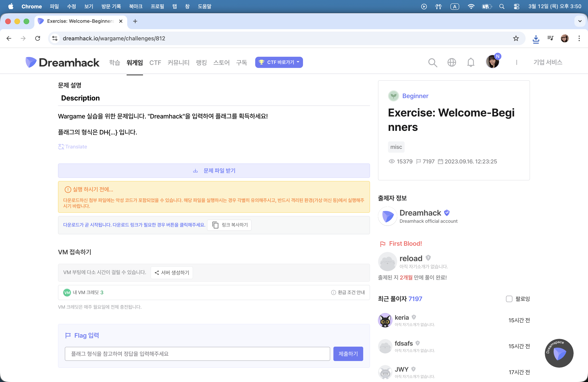
Task: Expand the CTF 바로가기 dropdown
Action: click(x=279, y=62)
